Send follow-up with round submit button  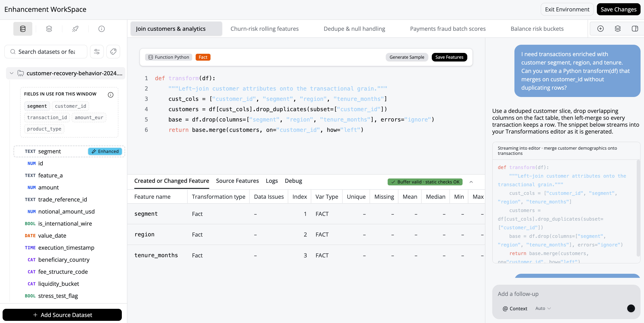[x=631, y=308]
